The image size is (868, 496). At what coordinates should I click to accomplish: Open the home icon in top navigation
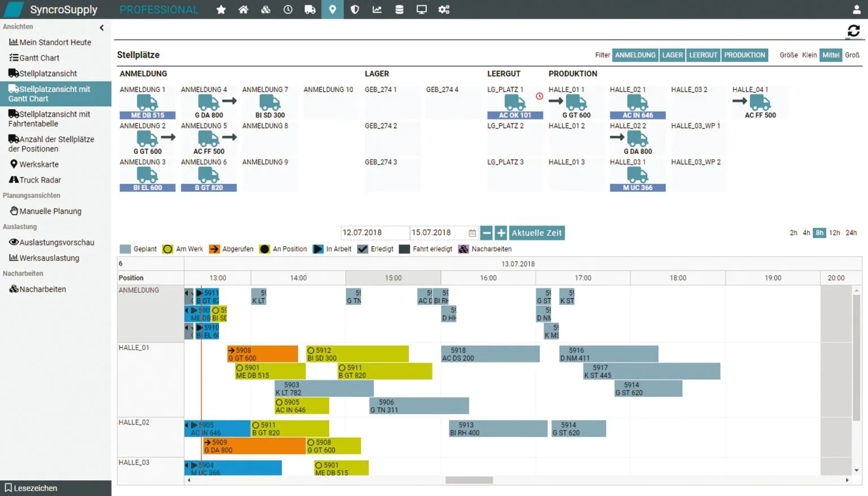[243, 10]
